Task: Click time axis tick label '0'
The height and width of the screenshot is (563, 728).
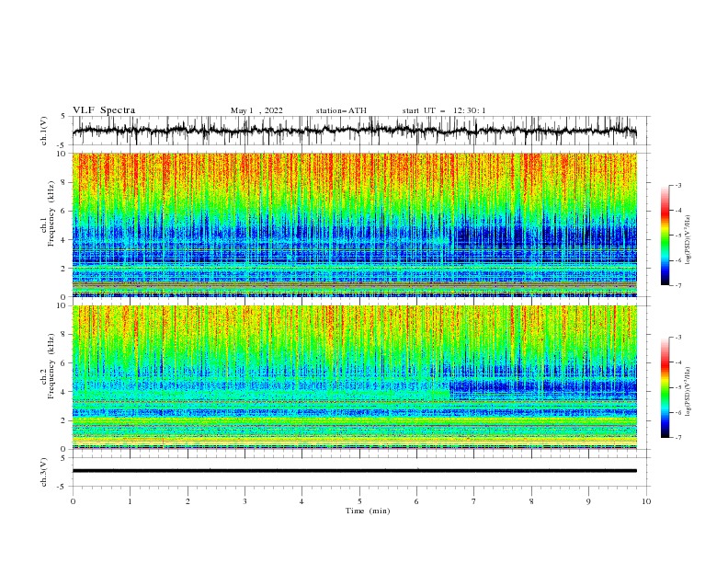Action: (73, 501)
